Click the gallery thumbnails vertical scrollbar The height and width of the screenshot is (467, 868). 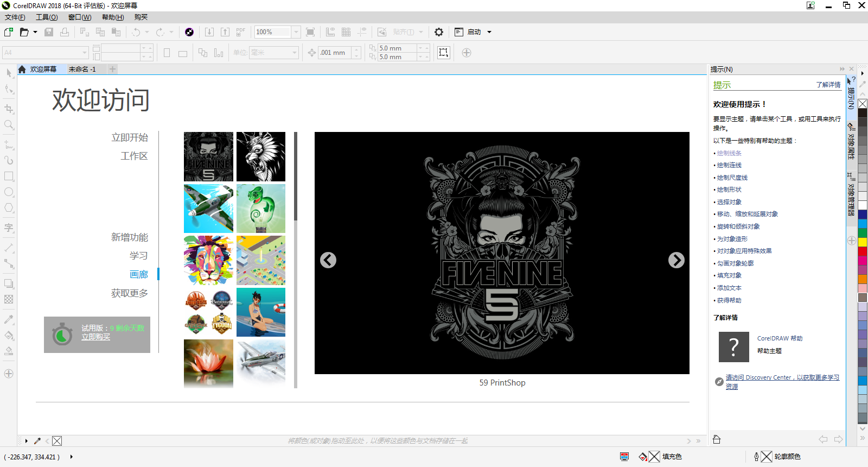click(x=296, y=260)
